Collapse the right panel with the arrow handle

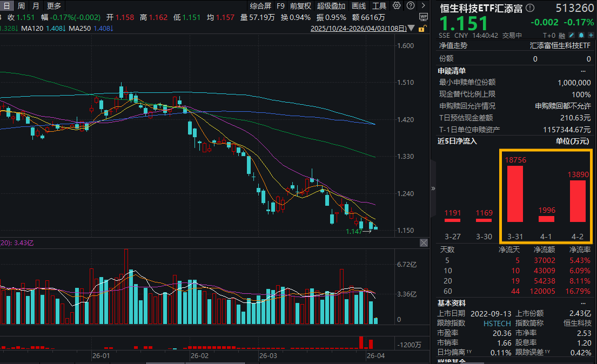point(433,188)
